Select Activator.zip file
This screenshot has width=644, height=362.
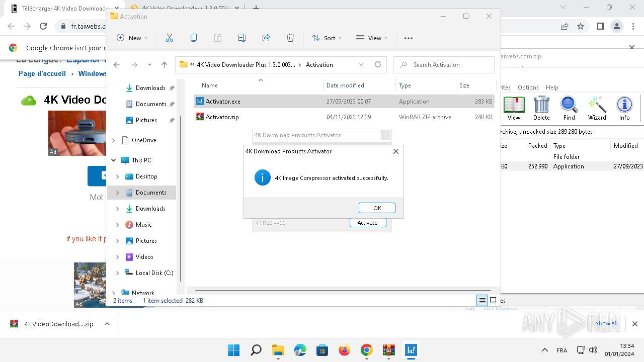tap(344, 117)
